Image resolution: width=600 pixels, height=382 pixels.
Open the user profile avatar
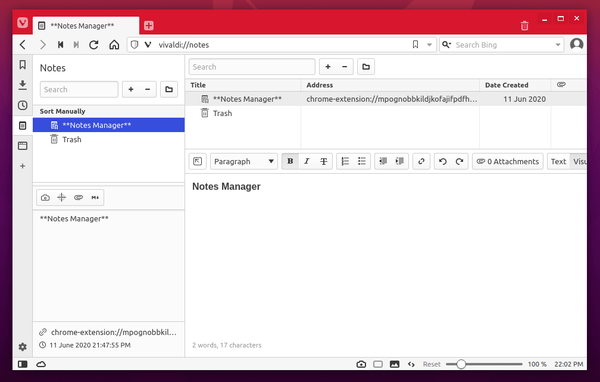pyautogui.click(x=576, y=44)
